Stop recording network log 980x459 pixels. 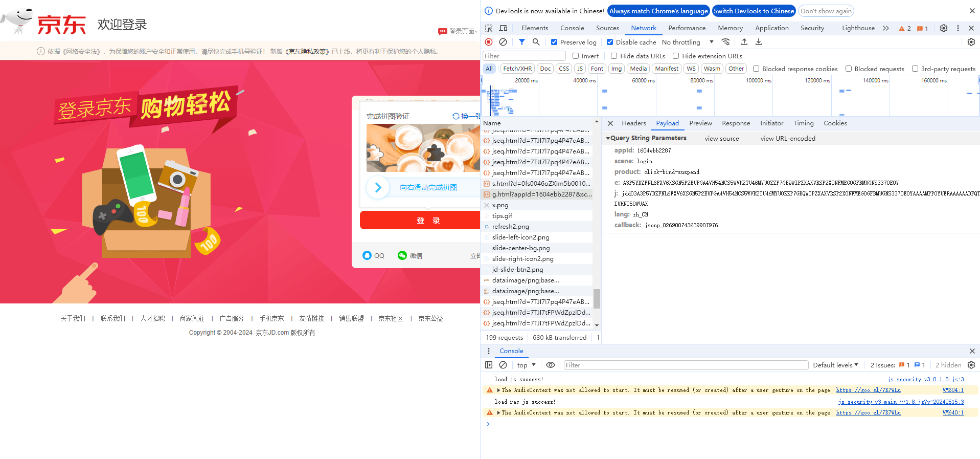pos(489,42)
